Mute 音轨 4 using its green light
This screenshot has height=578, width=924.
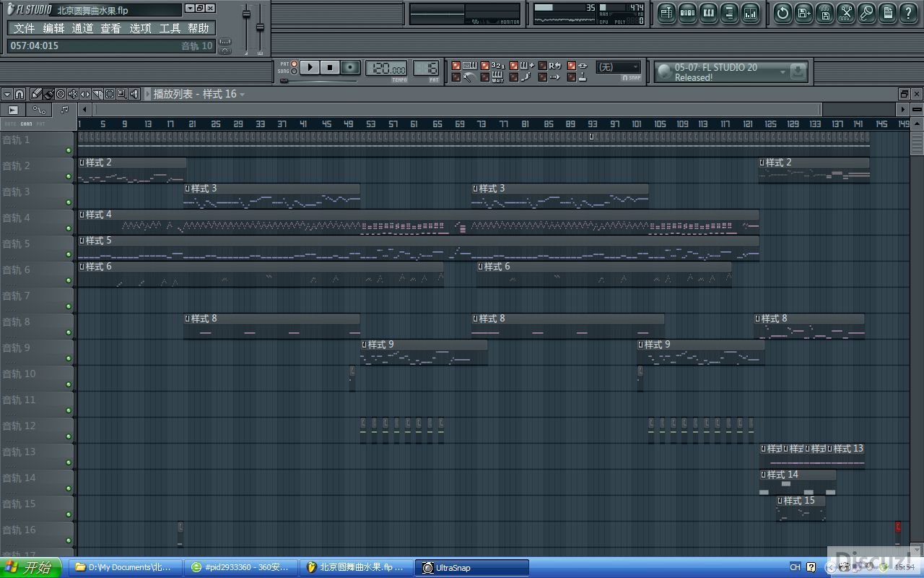[69, 228]
